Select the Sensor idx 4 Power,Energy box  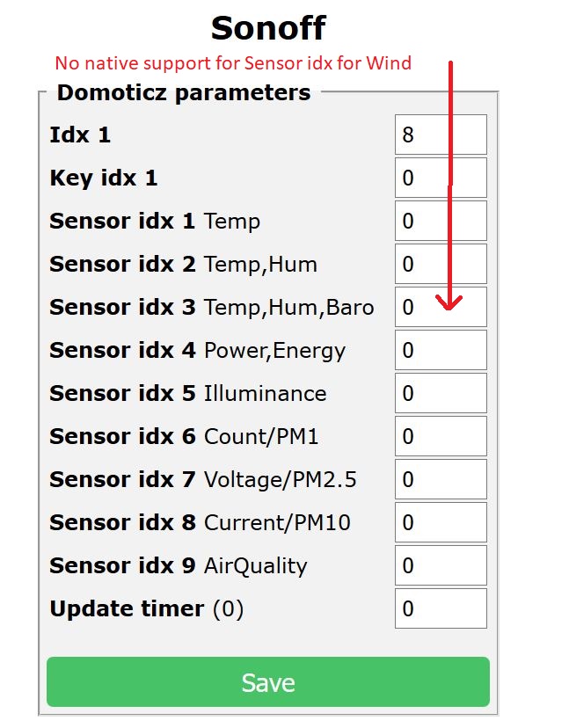(x=440, y=350)
